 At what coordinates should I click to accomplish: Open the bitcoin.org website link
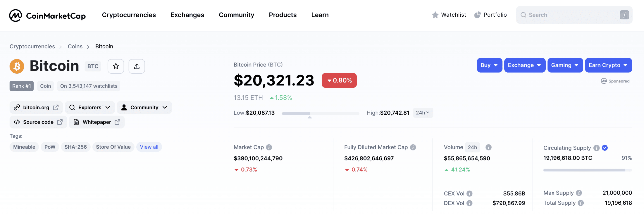36,107
